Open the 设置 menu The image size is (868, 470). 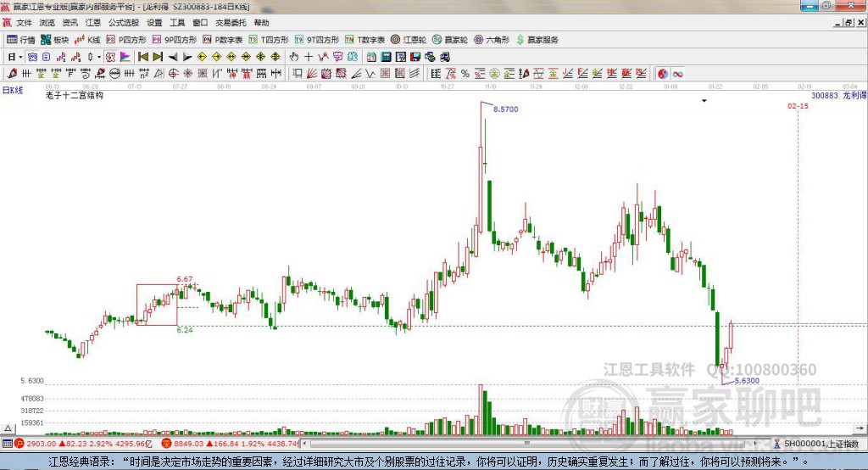pyautogui.click(x=154, y=23)
